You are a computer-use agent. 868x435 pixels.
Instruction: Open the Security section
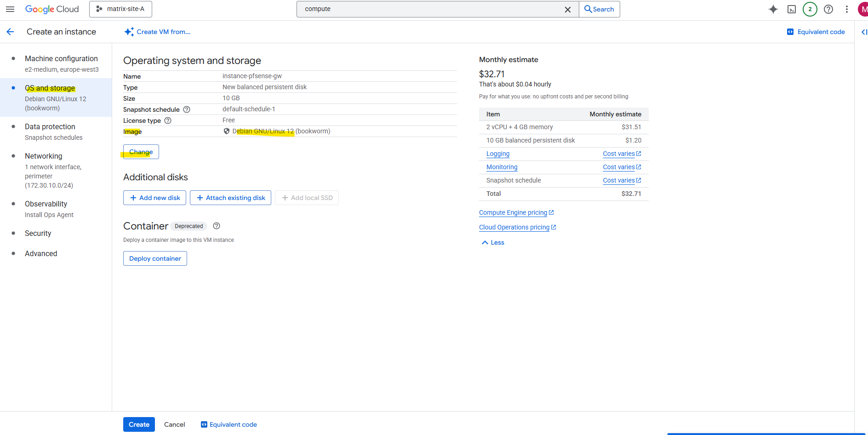click(x=38, y=234)
